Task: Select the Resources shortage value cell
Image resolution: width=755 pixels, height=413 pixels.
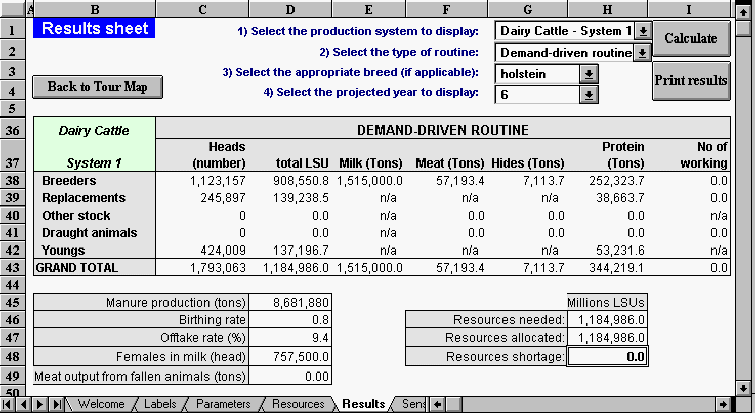Action: coord(607,356)
